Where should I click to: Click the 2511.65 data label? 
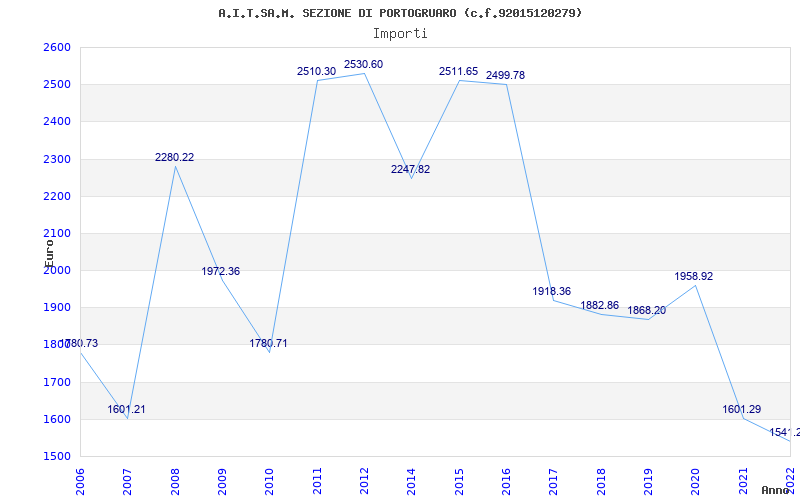click(x=458, y=71)
